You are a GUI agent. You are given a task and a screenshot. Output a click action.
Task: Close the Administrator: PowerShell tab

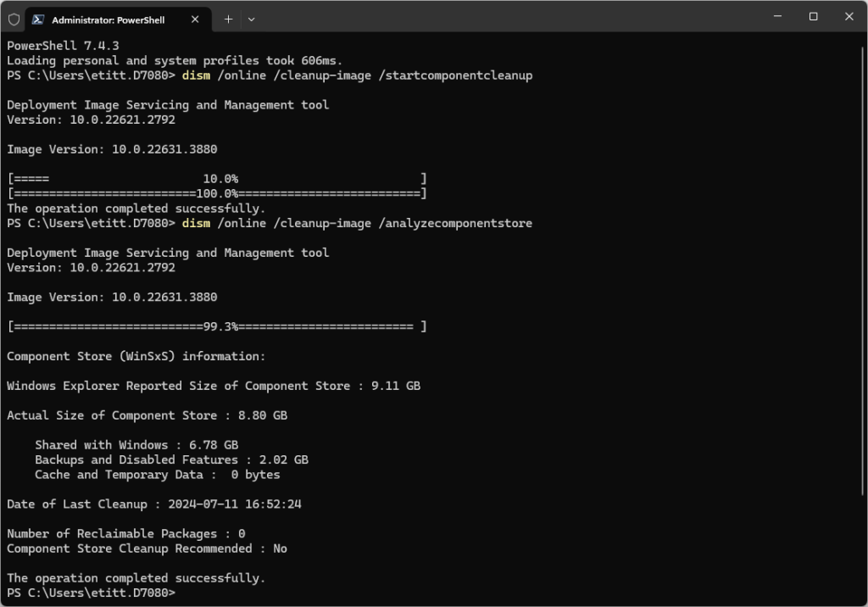(194, 19)
